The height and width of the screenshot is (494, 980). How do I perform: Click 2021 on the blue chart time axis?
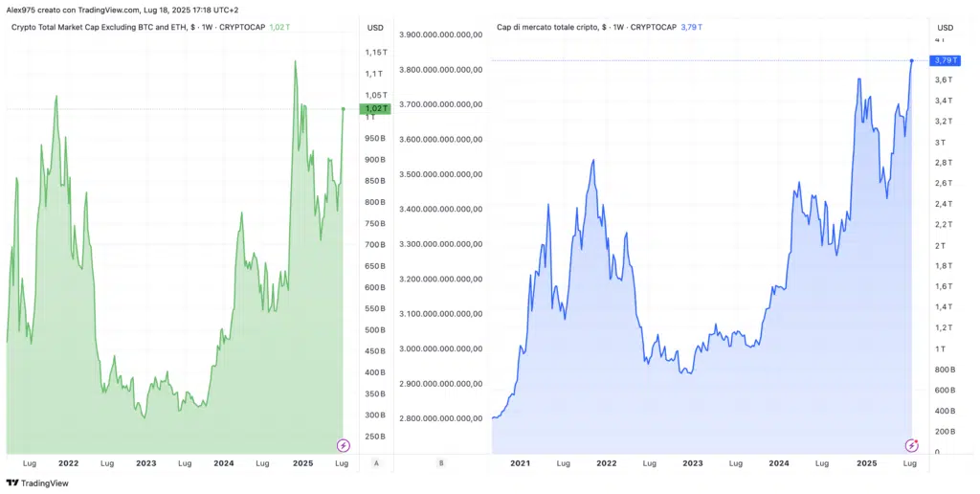click(x=520, y=462)
